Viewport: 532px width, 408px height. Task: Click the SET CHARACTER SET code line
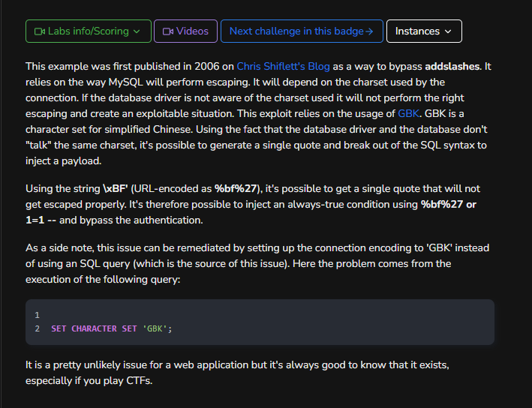click(112, 328)
